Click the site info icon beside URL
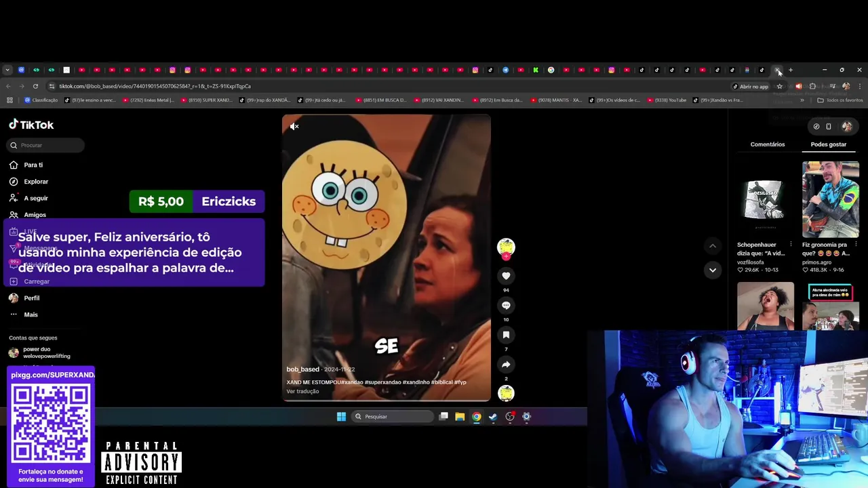 click(53, 86)
